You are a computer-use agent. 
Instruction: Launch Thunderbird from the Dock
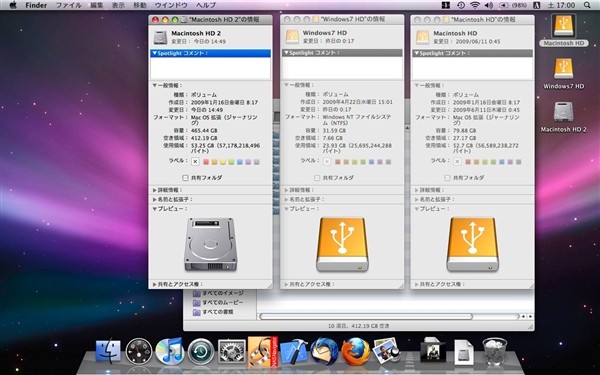coord(324,351)
